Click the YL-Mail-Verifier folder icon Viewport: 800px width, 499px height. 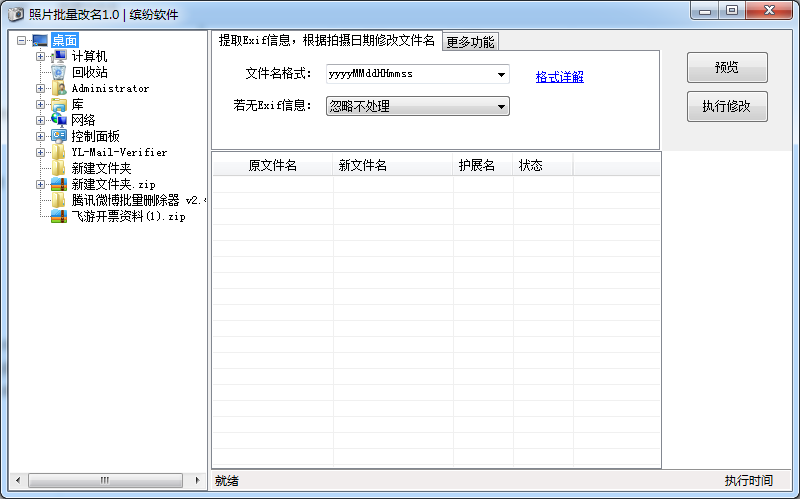(x=59, y=152)
